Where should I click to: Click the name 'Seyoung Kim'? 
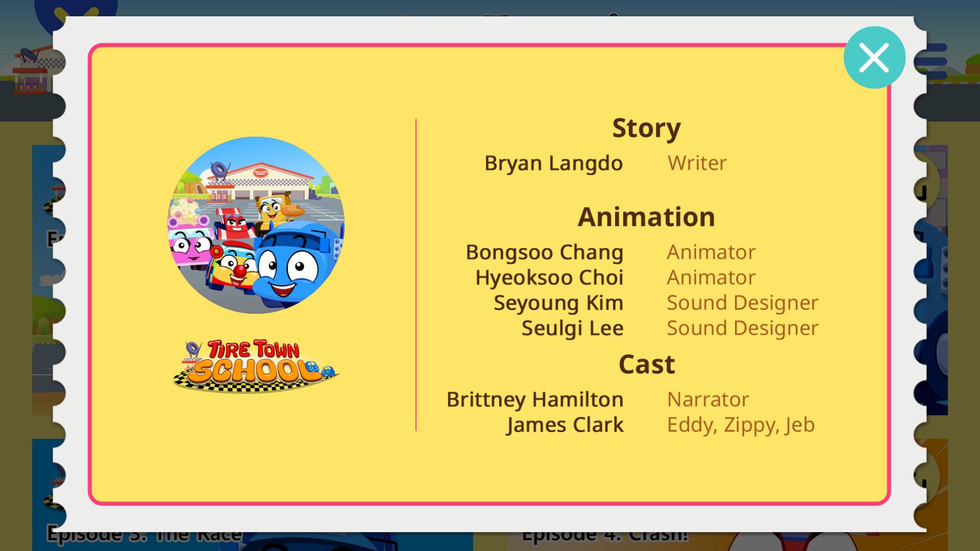pyautogui.click(x=558, y=303)
